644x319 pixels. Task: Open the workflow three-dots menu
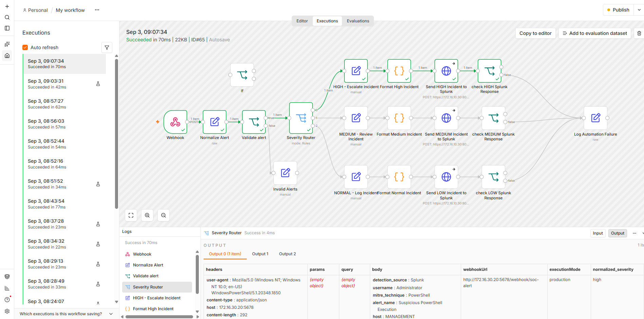[97, 10]
